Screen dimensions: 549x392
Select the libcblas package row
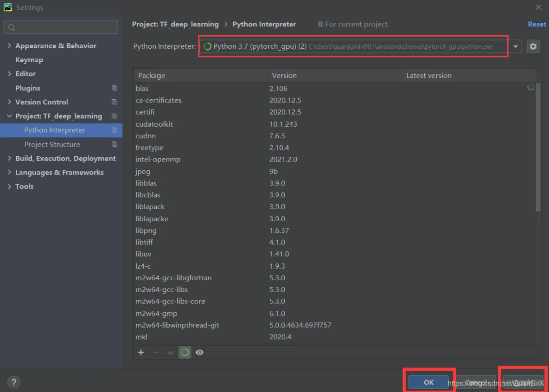coord(334,195)
